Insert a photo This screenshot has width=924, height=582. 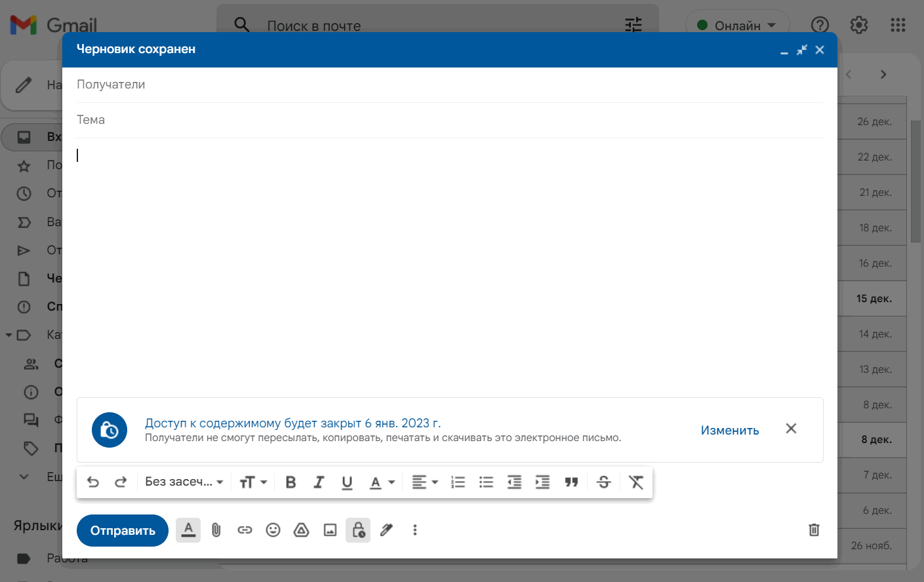click(x=331, y=530)
